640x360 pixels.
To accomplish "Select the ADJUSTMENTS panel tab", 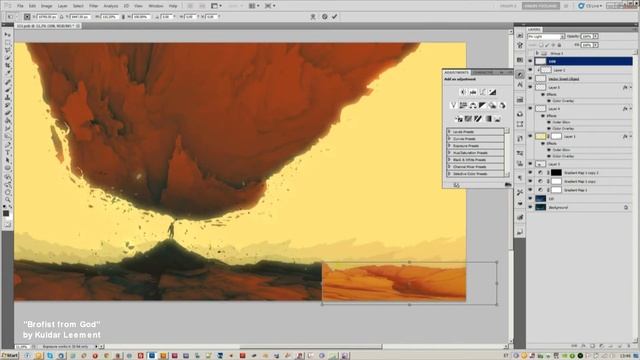I will pos(456,72).
